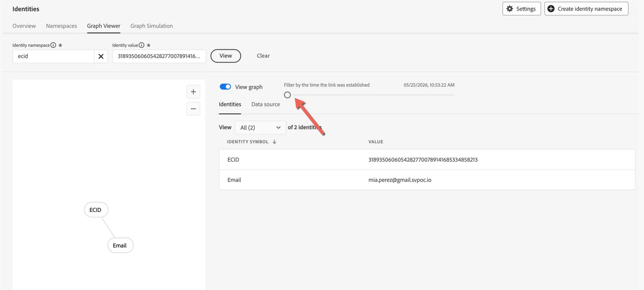
Task: Click the ECID cell in the identities table
Action: click(233, 159)
